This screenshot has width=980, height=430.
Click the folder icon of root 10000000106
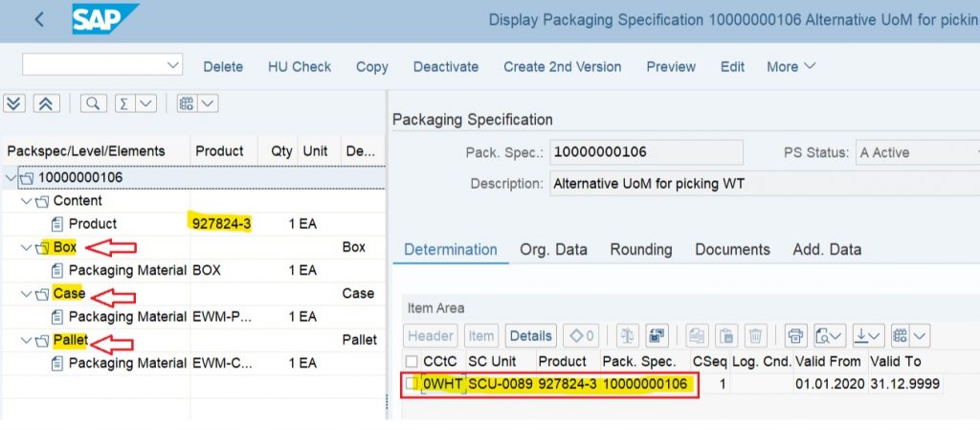tap(26, 178)
